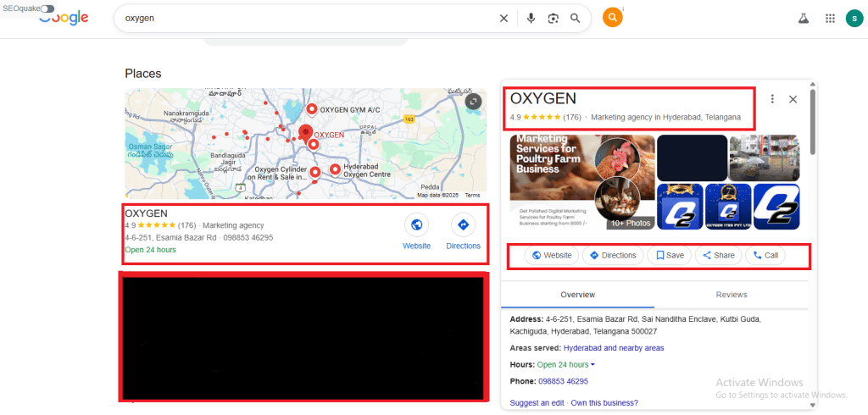Expand the Open 24 hours dropdown
The width and height of the screenshot is (868, 415).
pos(593,365)
